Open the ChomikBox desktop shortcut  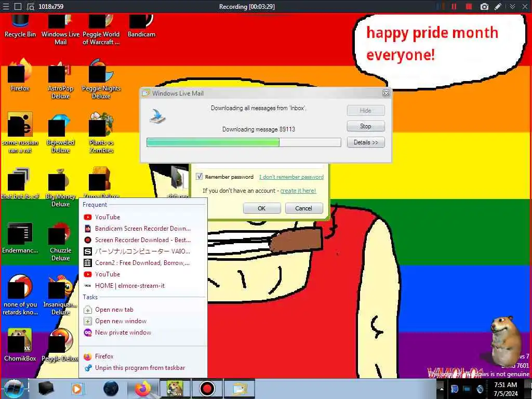[20, 345]
